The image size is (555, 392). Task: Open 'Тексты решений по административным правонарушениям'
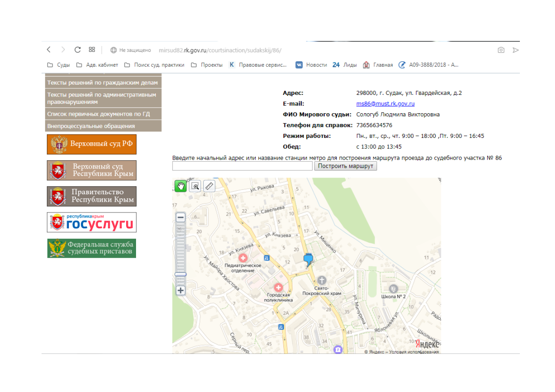click(x=103, y=98)
